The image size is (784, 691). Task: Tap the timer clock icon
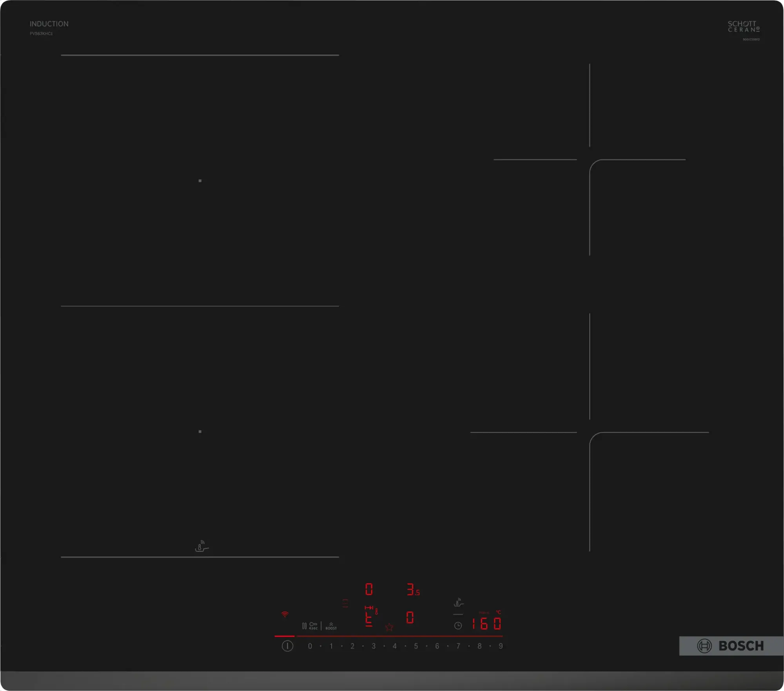[x=458, y=626]
